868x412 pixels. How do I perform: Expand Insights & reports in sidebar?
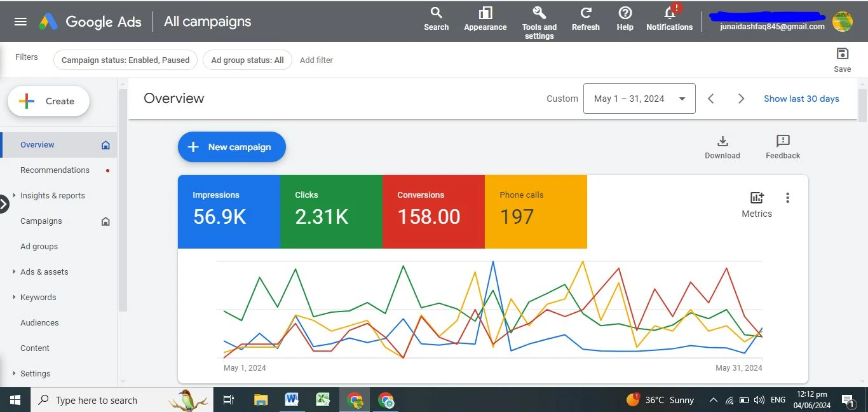tap(14, 195)
